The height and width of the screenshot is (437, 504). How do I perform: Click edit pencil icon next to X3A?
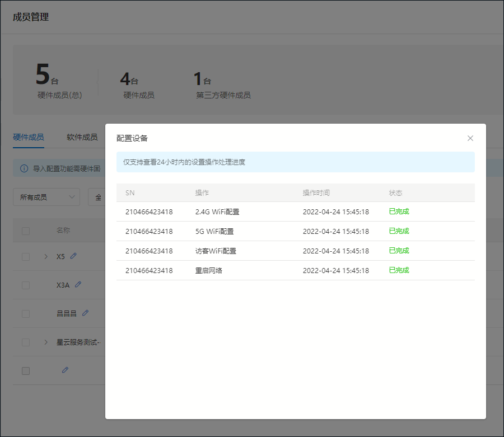coord(78,284)
